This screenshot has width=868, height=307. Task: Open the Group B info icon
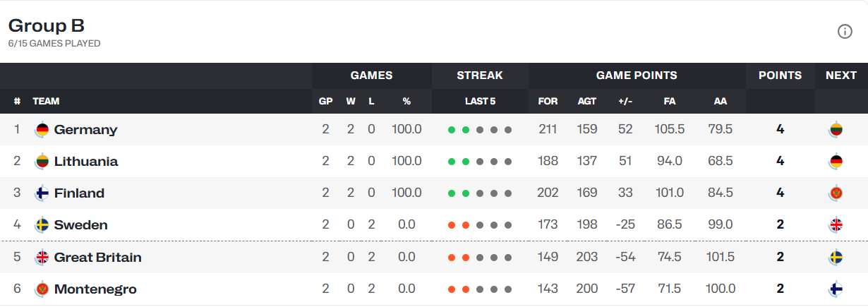845,31
